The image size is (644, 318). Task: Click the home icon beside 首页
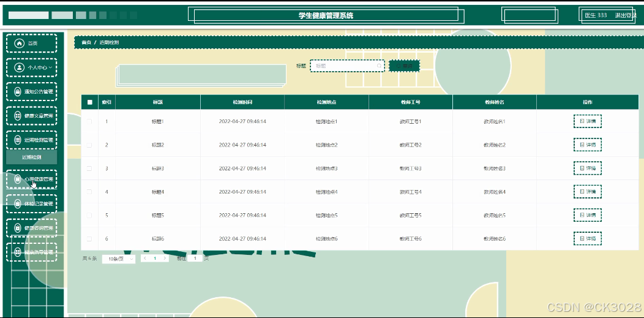pos(19,43)
